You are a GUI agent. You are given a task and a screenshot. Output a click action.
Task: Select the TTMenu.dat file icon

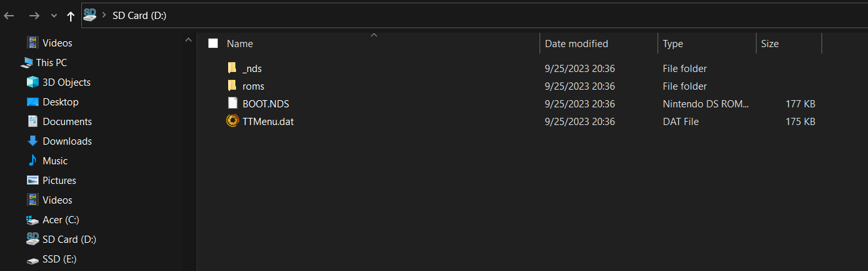coord(232,121)
